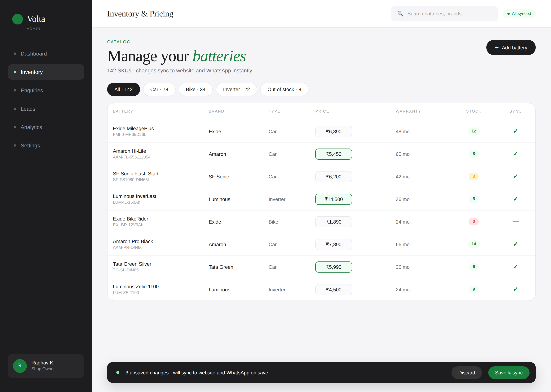Click the sync dash for Exide BikeRider
The image size is (551, 392).
point(516,222)
